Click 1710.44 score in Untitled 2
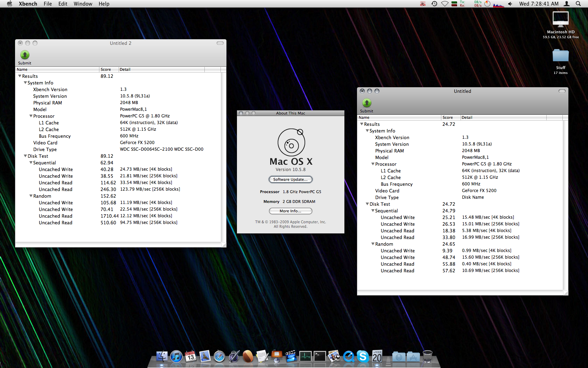The height and width of the screenshot is (368, 588). coord(110,216)
